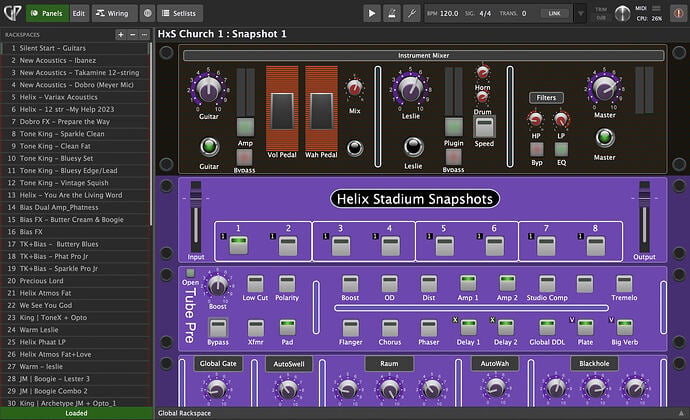Viewport: 690px width, 420px height.
Task: Toggle the Big Verb switch
Action: 624,328
